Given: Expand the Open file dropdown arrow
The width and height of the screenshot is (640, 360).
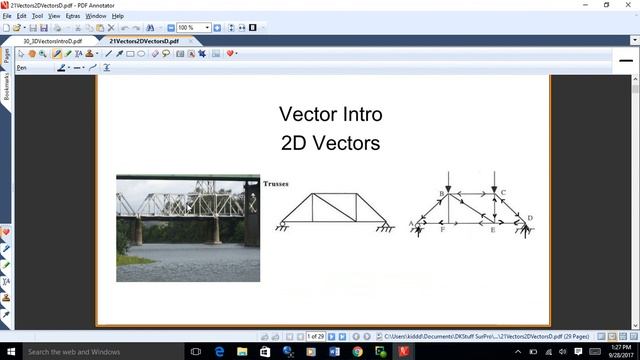Looking at the screenshot, I should 24,28.
